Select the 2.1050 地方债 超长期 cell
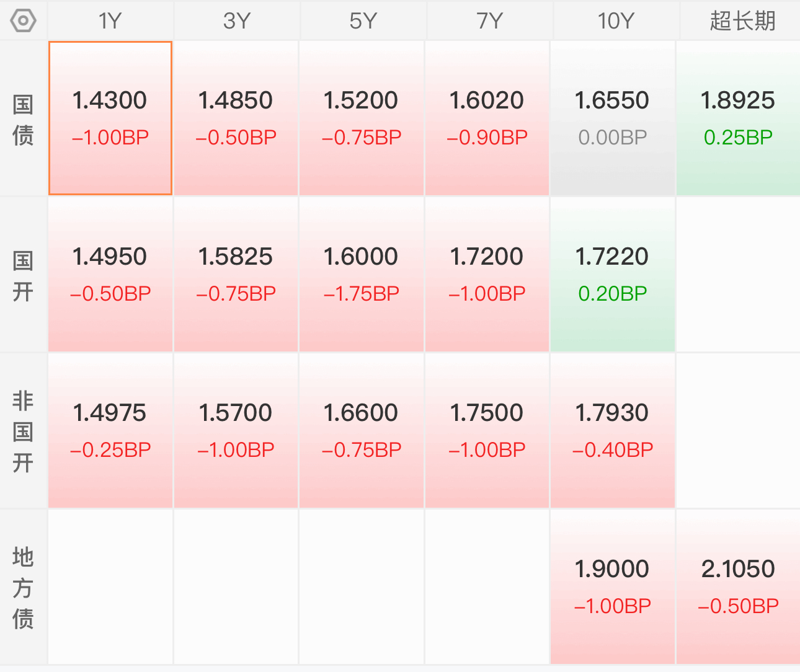This screenshot has height=672, width=800. point(738,587)
